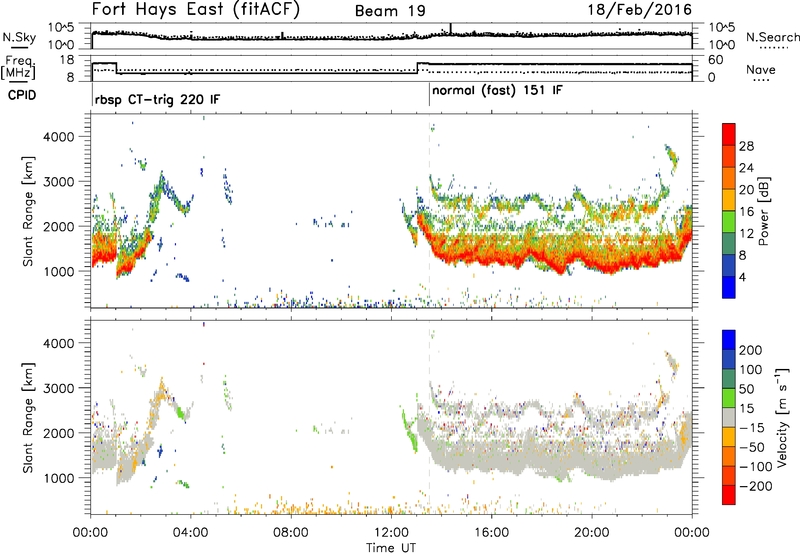Click positive '200' velocity colorbar value
Image resolution: width=800 pixels, height=554 pixels.
pyautogui.click(x=751, y=350)
